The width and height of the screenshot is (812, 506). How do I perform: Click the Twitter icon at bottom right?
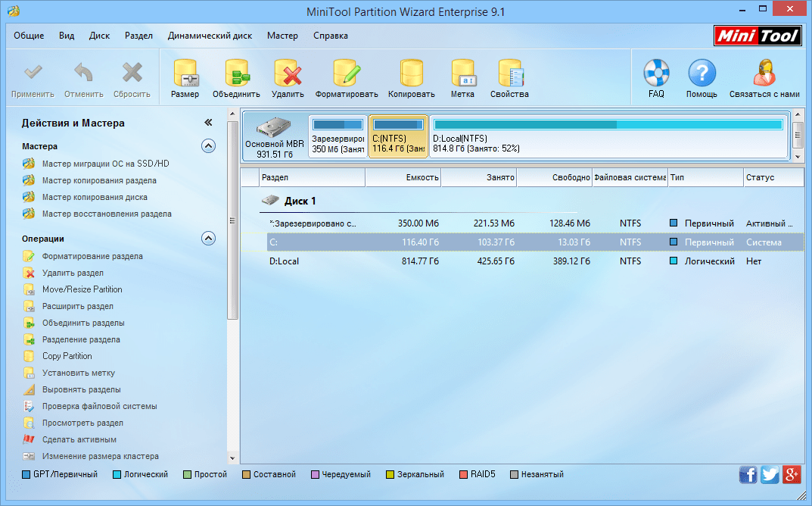point(770,474)
